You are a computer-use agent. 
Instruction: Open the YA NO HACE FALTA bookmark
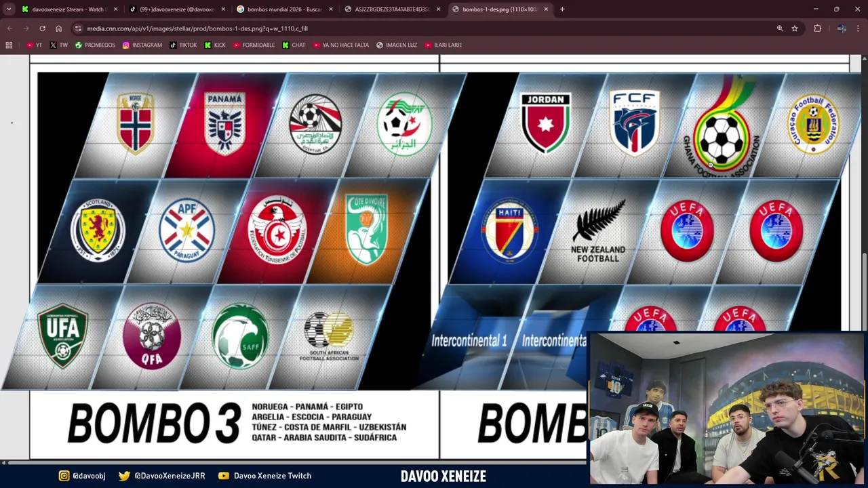340,45
